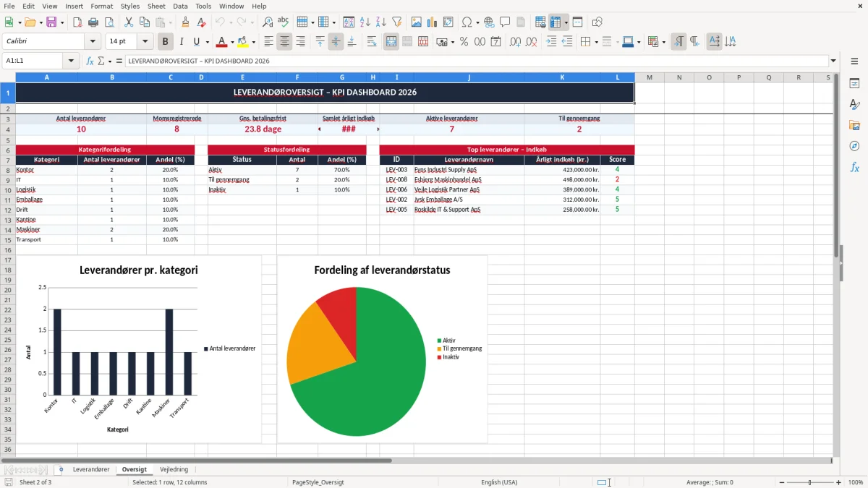Open the sidebar Gallery
868x488 pixels.
point(854,126)
